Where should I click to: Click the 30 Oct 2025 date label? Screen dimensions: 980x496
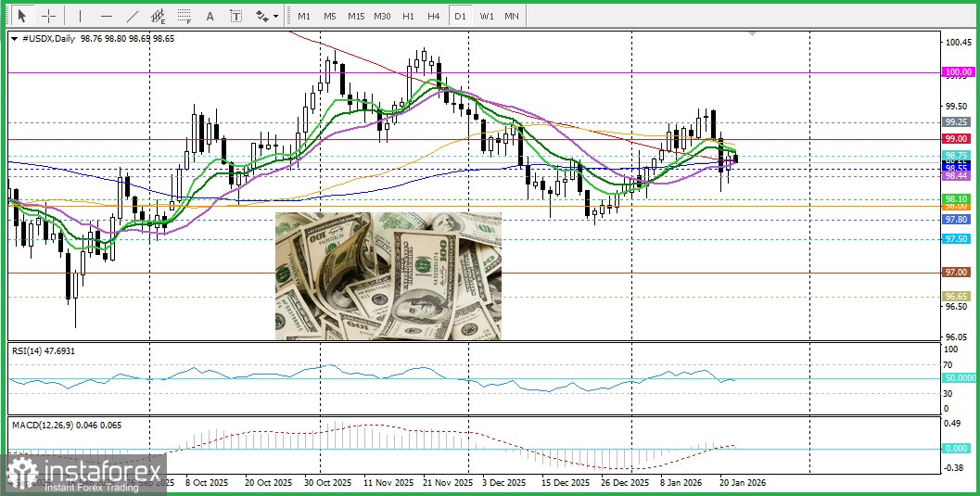coord(328,483)
